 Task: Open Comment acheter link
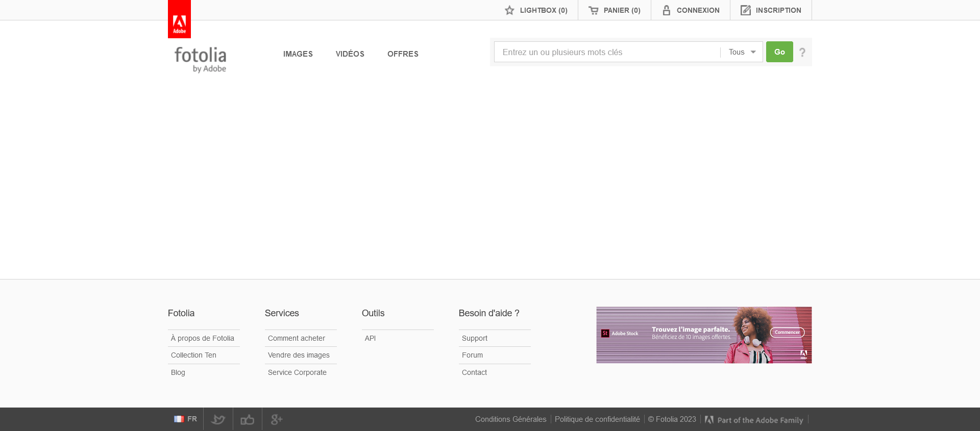point(297,338)
